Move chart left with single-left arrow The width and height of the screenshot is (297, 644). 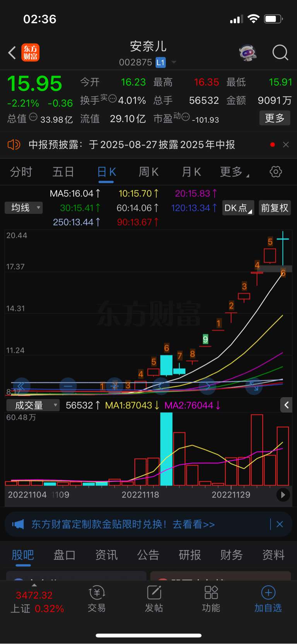(x=161, y=386)
